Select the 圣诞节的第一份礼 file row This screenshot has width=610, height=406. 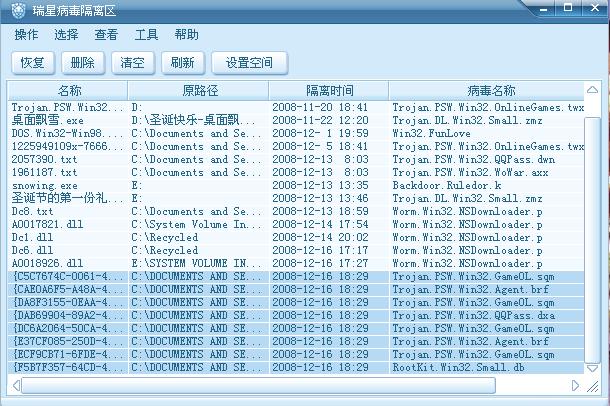pyautogui.click(x=296, y=198)
